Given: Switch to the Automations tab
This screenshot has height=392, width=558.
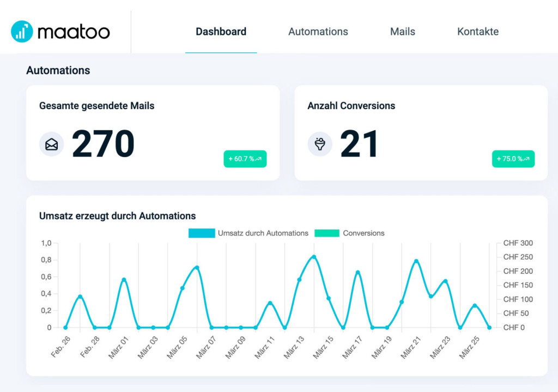Looking at the screenshot, I should (318, 32).
